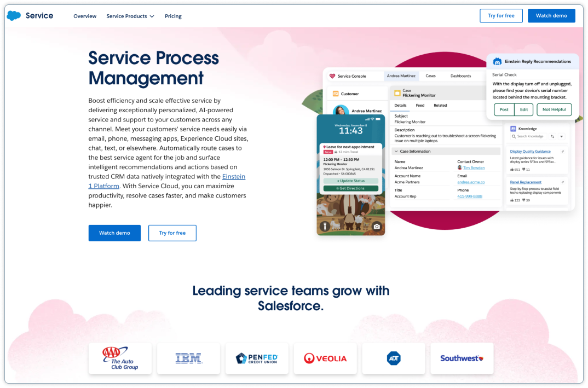The image size is (588, 388).
Task: Click the location pin on appointment card
Action: tap(324, 147)
